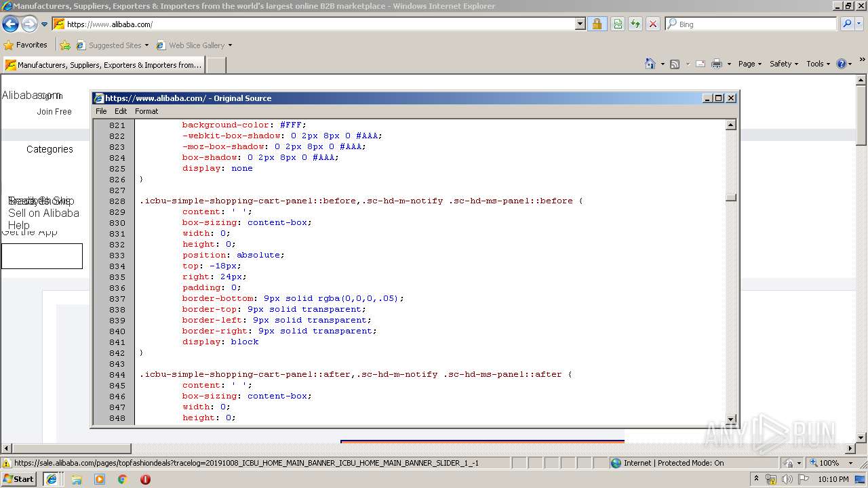Click the Refresh page icon
This screenshot has height=488, width=868.
click(x=635, y=24)
